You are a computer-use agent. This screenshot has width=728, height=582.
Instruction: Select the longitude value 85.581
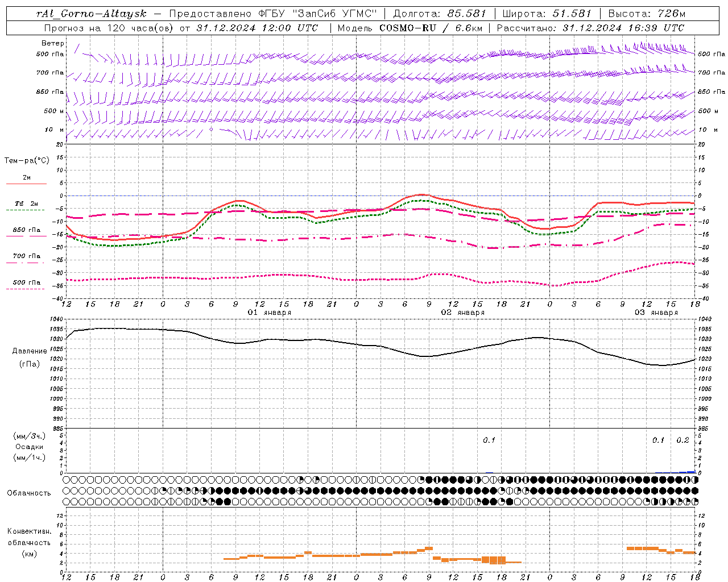click(467, 14)
